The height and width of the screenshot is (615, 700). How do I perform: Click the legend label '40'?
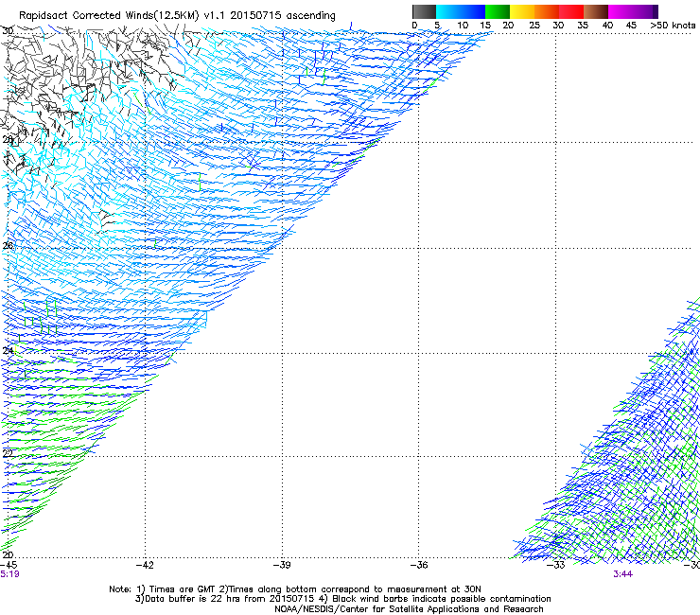607,26
